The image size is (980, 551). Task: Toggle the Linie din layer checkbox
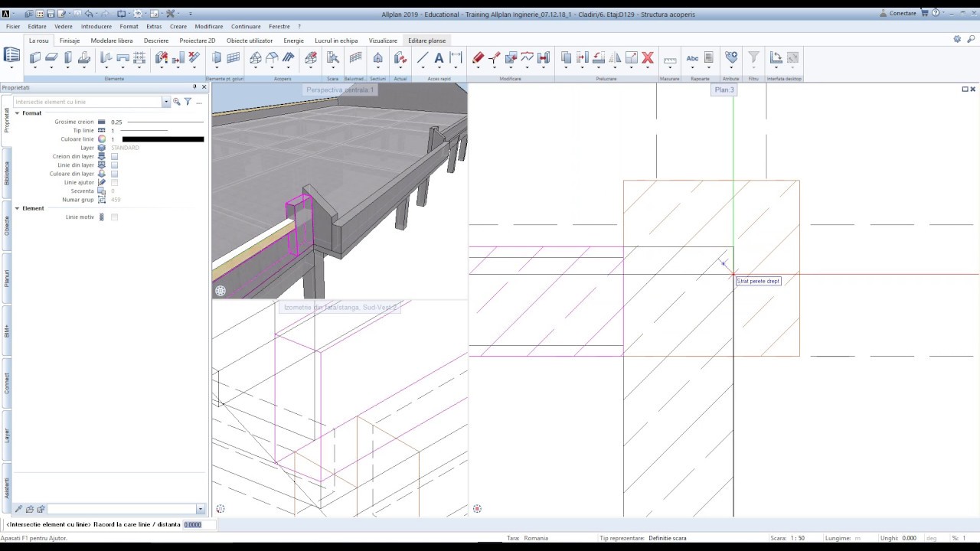tap(114, 165)
